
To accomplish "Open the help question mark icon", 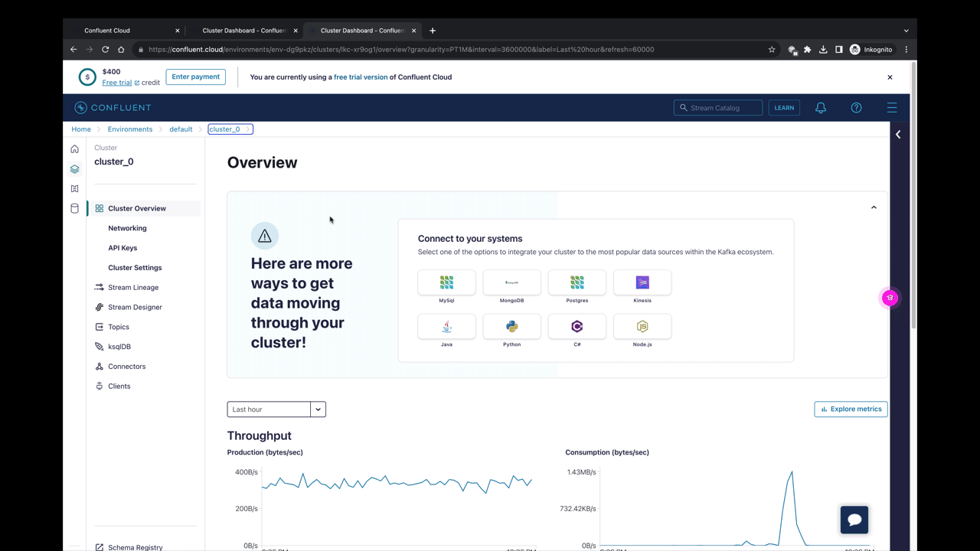I will click(856, 108).
